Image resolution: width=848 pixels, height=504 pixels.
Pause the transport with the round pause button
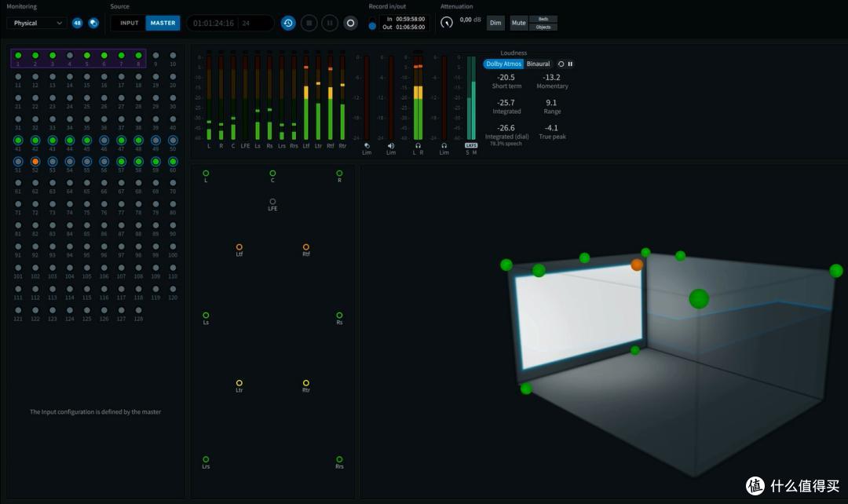click(329, 24)
